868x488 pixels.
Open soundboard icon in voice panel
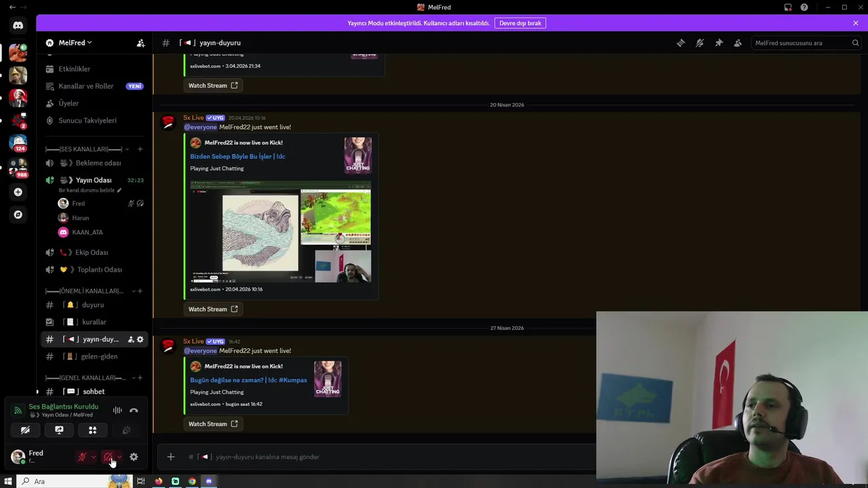[126, 430]
